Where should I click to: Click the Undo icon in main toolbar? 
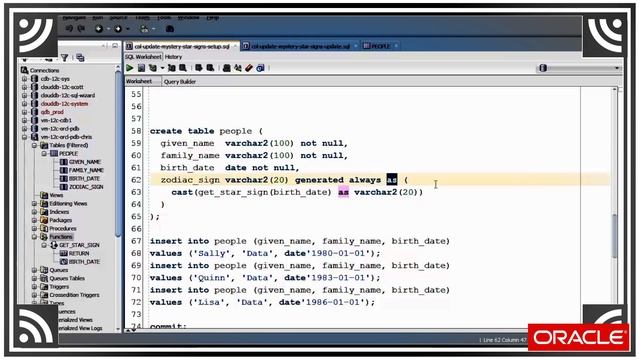coord(69,29)
